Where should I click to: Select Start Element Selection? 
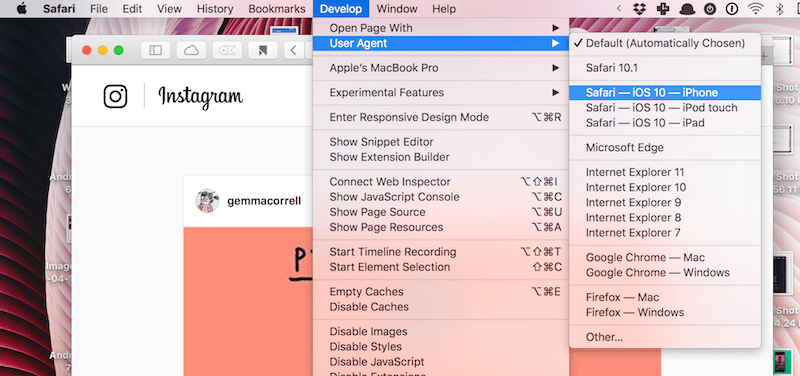(441, 267)
